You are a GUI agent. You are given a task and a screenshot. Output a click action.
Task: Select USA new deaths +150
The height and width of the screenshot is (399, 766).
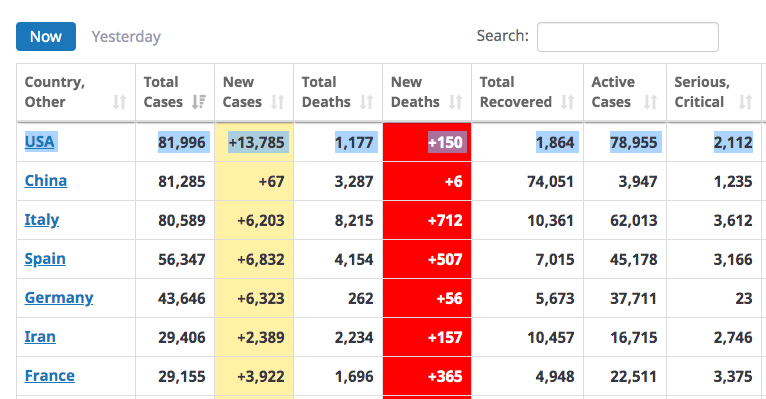[445, 142]
